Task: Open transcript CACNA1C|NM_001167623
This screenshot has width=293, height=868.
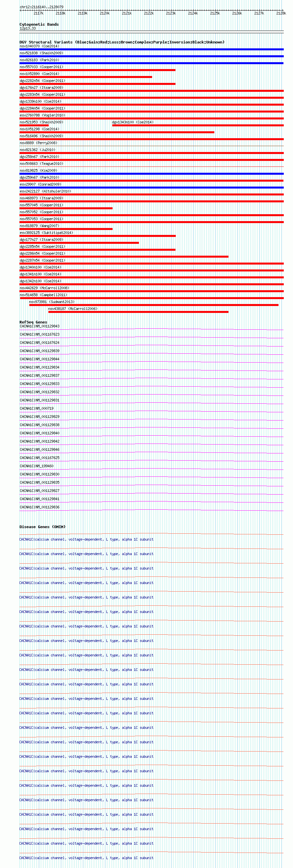Action: click(40, 334)
